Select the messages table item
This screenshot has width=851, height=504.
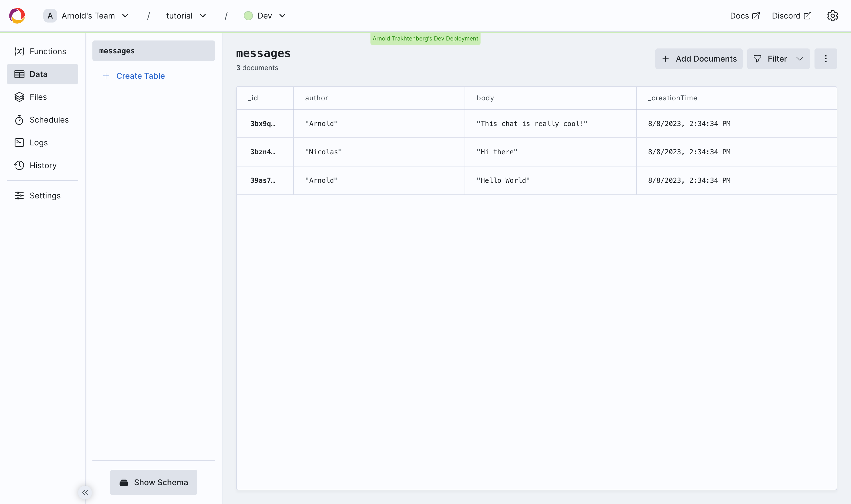154,50
